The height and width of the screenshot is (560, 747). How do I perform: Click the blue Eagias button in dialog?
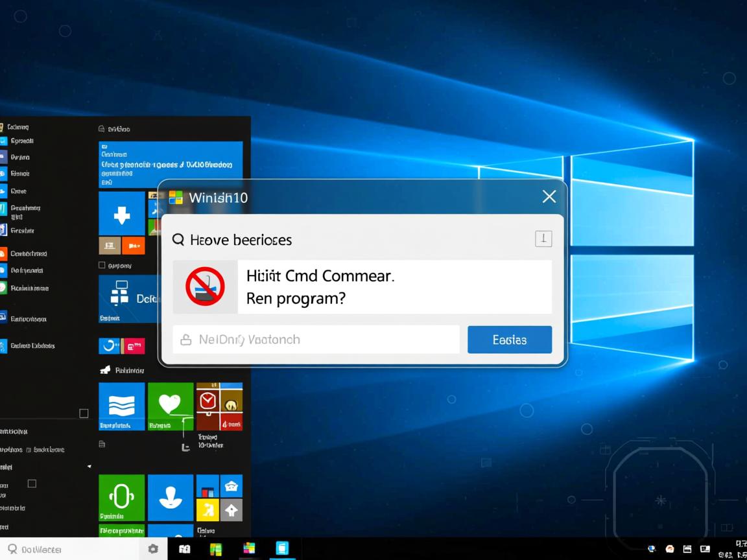[x=509, y=340]
